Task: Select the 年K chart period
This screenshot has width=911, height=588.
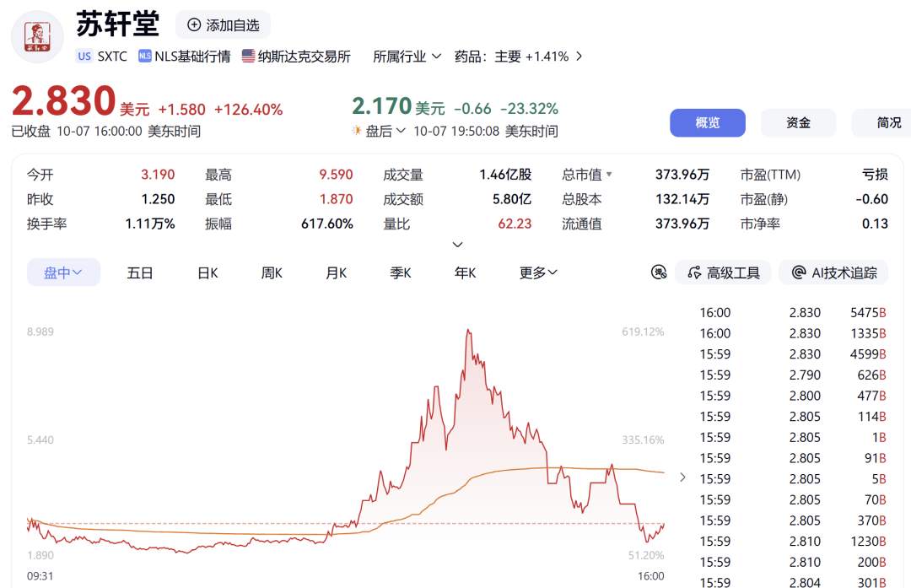Action: (x=465, y=272)
